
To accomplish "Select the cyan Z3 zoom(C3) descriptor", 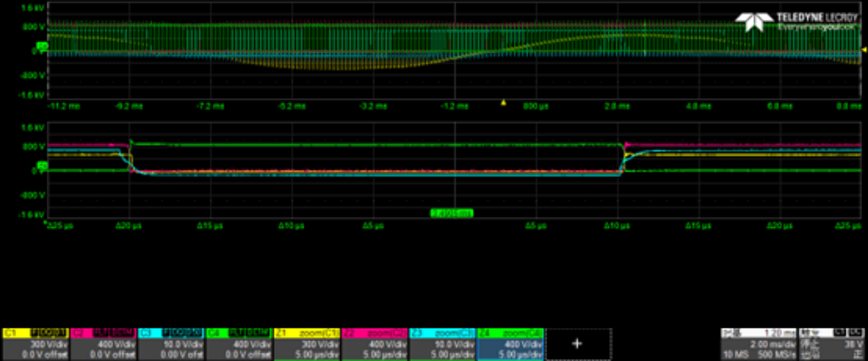I will point(442,344).
